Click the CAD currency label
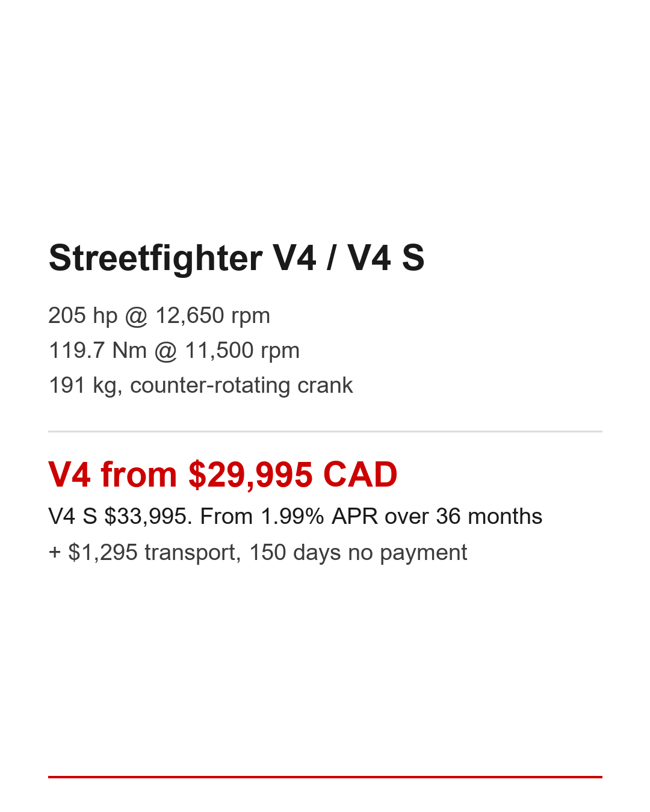 pos(360,475)
